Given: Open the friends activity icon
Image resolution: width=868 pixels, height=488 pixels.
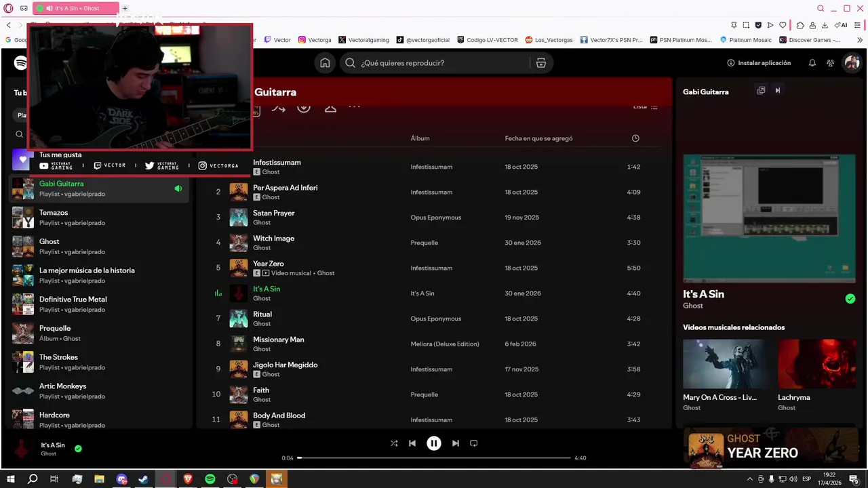Looking at the screenshot, I should click(830, 63).
